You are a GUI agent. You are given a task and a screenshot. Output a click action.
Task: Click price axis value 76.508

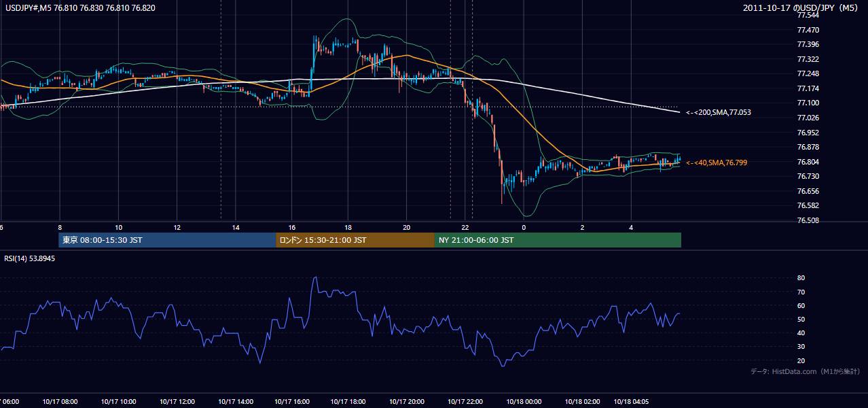808,220
